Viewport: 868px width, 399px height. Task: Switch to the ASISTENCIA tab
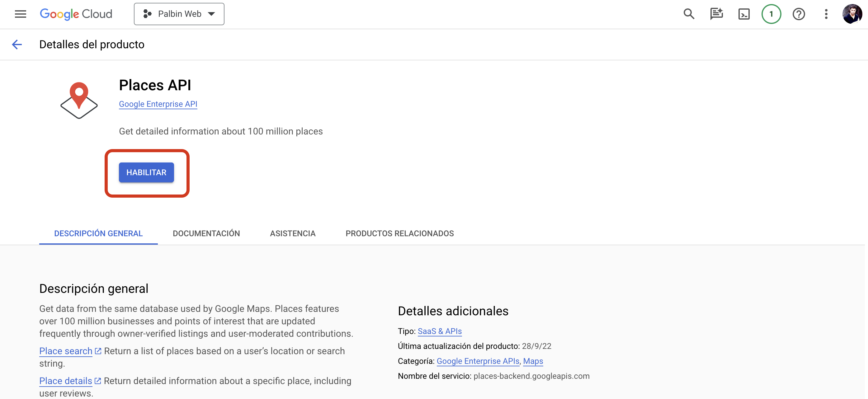[293, 233]
